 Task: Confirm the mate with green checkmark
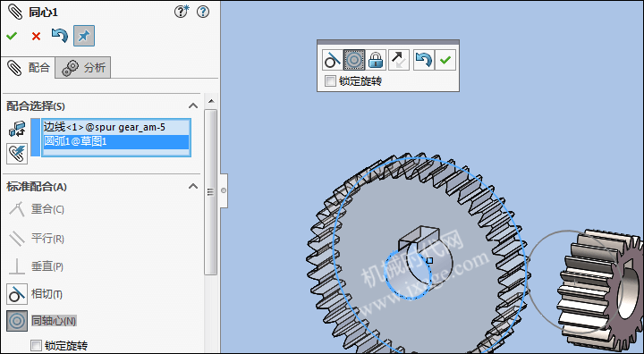tap(12, 36)
